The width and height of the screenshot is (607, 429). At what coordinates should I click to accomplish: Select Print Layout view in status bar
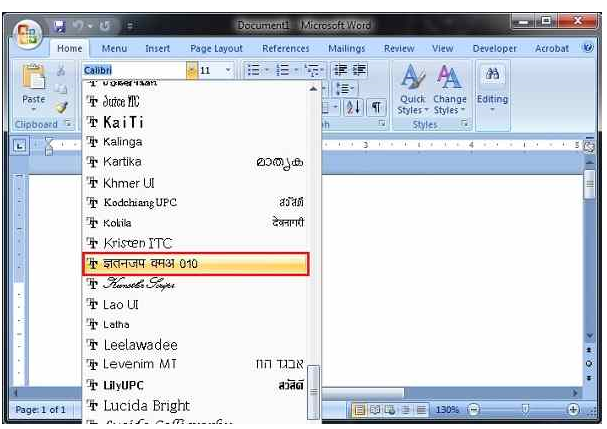(358, 411)
